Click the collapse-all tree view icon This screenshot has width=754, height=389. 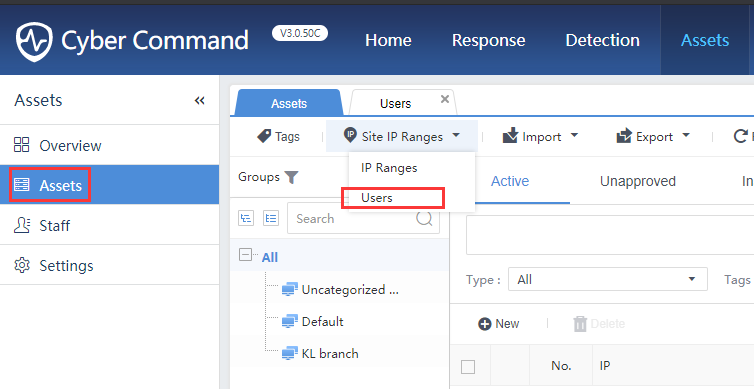[246, 218]
